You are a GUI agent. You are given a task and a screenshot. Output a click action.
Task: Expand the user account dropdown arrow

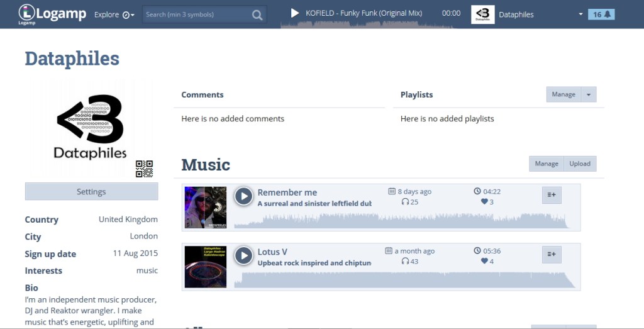click(x=580, y=14)
